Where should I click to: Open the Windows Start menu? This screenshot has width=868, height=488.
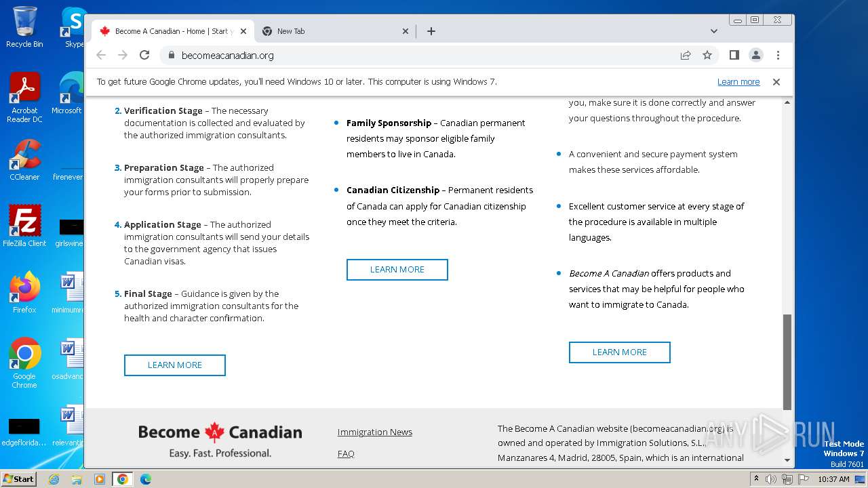click(19, 479)
